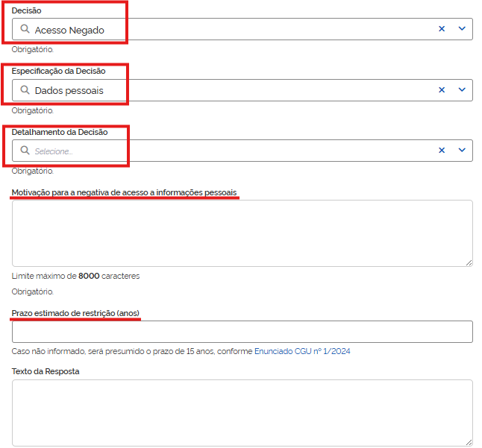Click the 'Selecione...' placeholder in Detalhamento da Decisão
This screenshot has width=482, height=448.
coord(54,151)
